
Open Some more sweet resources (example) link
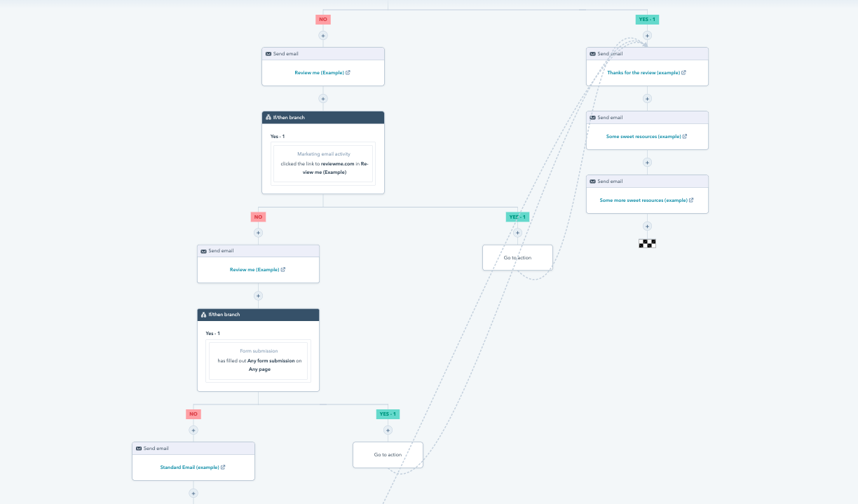point(643,200)
